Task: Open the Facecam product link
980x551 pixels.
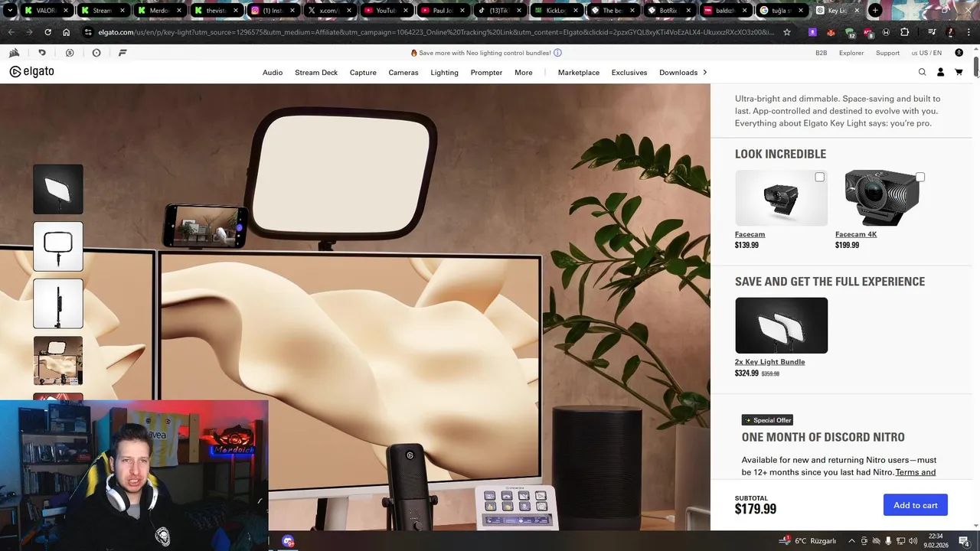Action: click(750, 234)
